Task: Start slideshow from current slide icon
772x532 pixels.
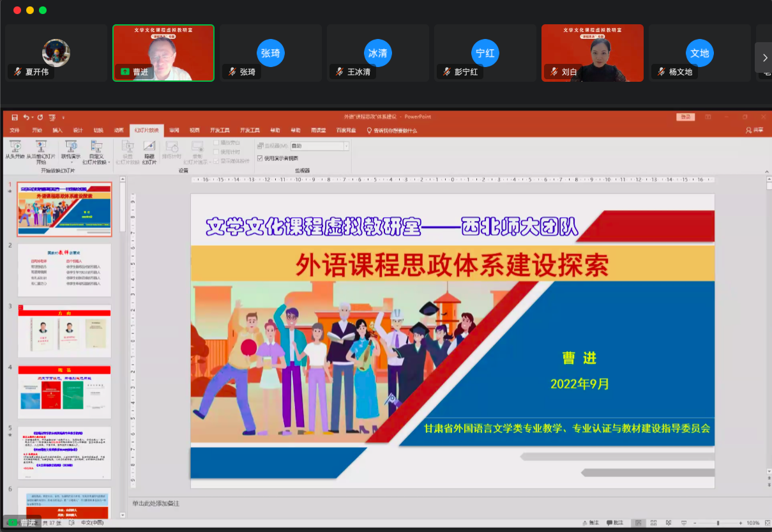Action: click(x=41, y=147)
